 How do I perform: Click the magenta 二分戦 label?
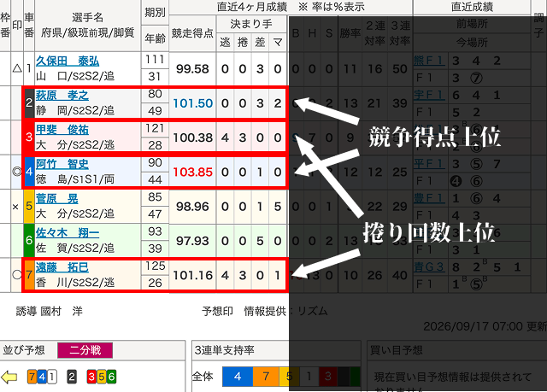(x=85, y=350)
